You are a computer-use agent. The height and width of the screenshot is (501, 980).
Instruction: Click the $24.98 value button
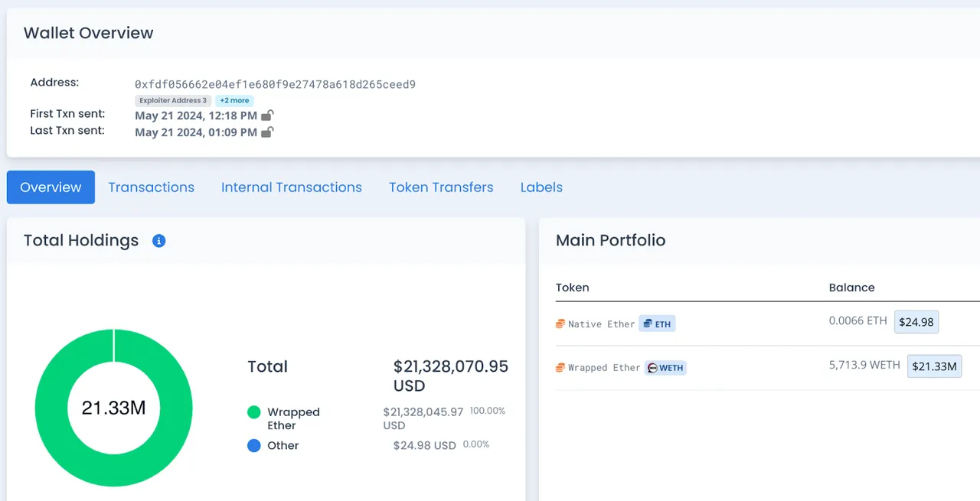pos(916,322)
